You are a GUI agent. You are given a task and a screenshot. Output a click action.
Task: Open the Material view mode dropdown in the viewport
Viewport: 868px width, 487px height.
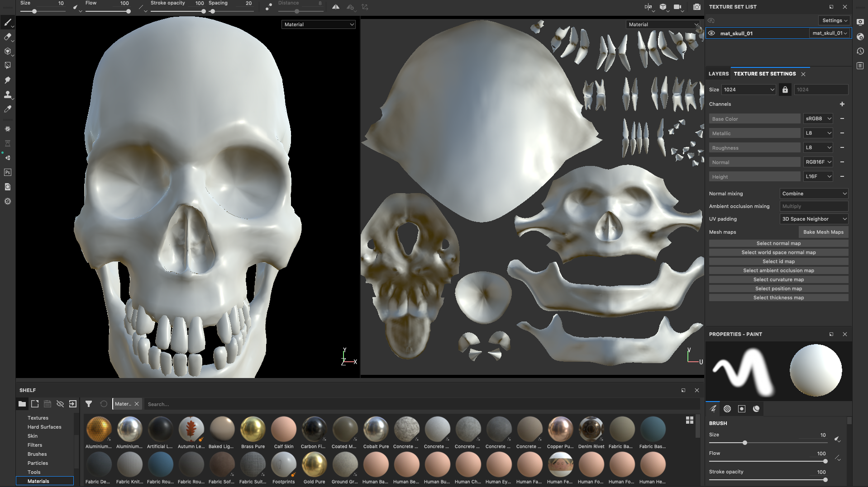(x=318, y=24)
